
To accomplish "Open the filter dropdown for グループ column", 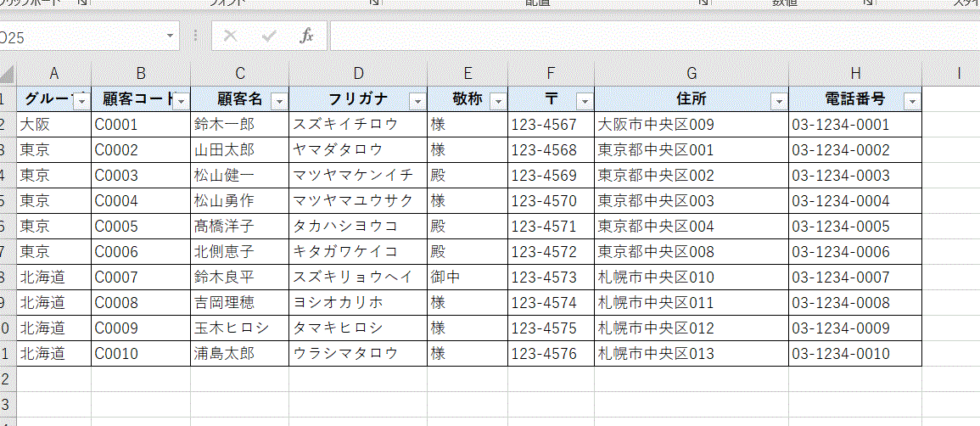I will point(81,101).
